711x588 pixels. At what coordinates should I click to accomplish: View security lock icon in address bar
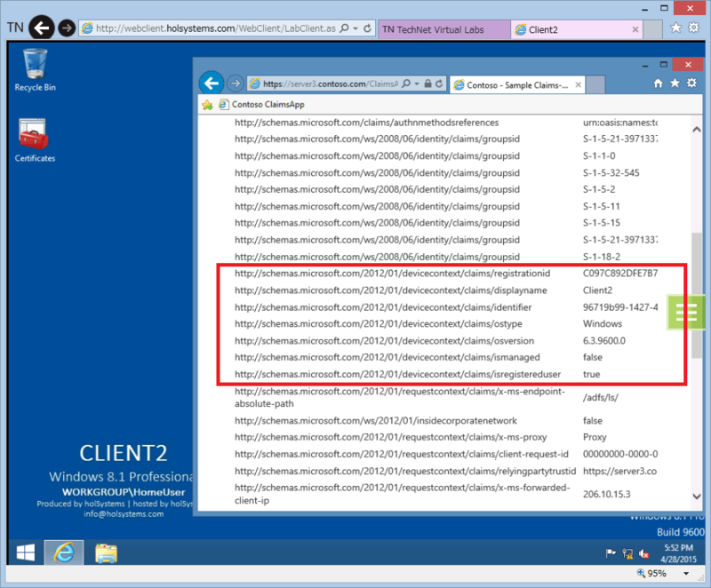tap(427, 83)
